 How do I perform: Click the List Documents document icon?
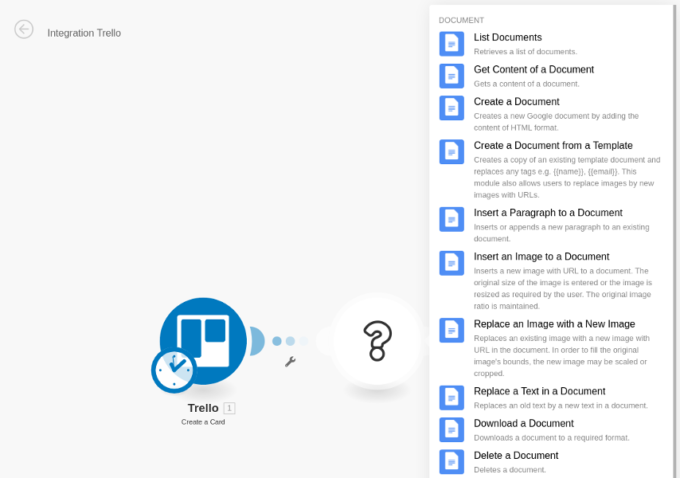(x=452, y=43)
